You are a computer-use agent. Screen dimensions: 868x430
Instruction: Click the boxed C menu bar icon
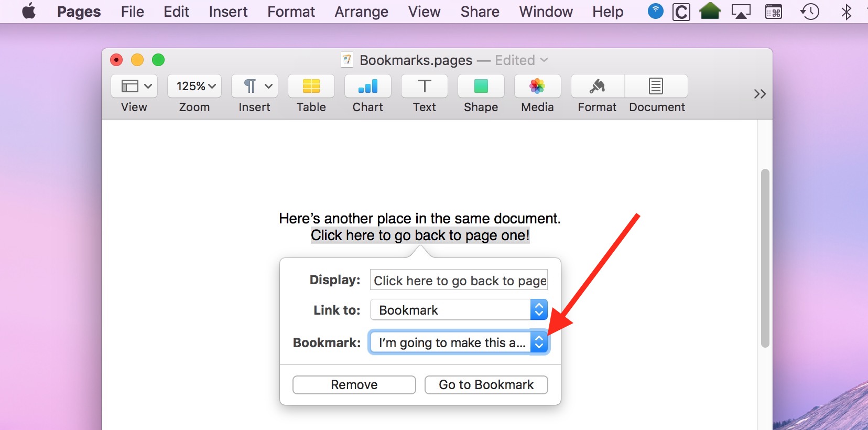[681, 12]
